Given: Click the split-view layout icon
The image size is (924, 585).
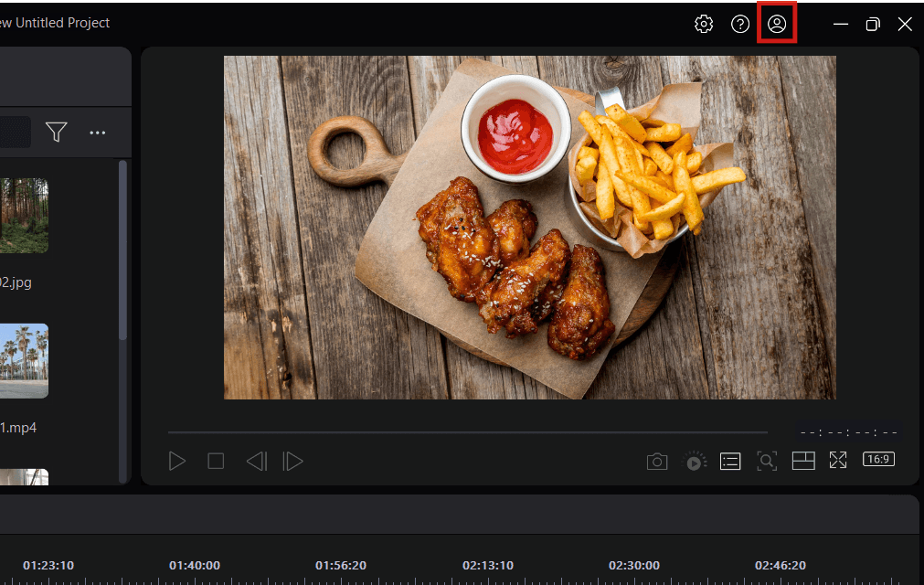Looking at the screenshot, I should 803,462.
